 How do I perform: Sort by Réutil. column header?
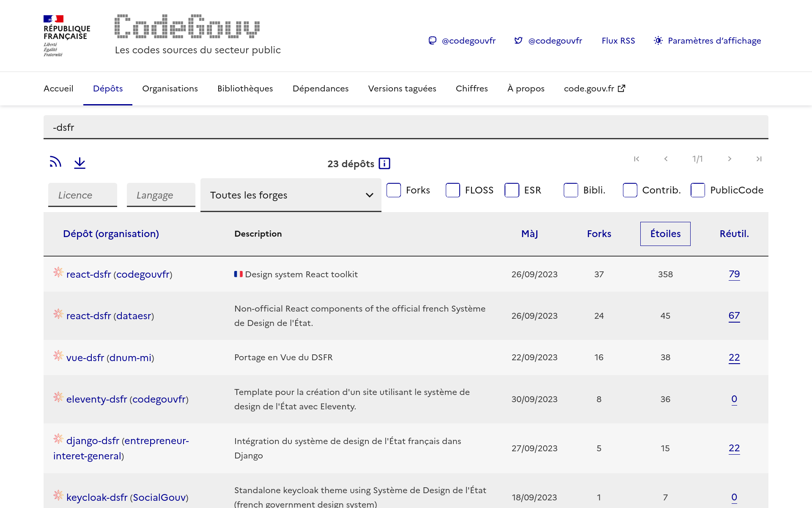coord(734,234)
